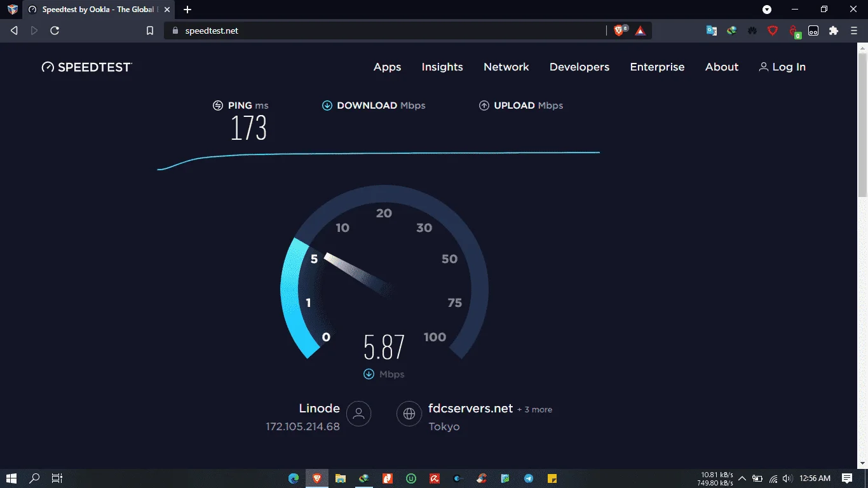Open the About menu

(x=722, y=67)
